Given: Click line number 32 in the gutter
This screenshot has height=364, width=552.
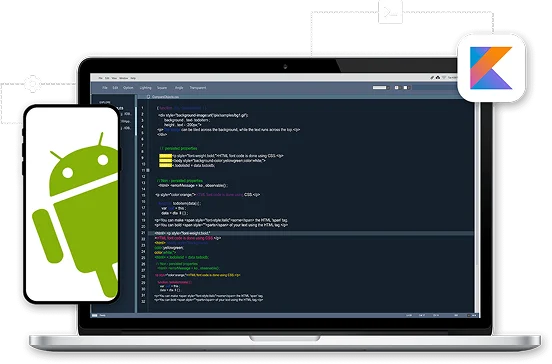Looking at the screenshot, I should click(x=143, y=302).
